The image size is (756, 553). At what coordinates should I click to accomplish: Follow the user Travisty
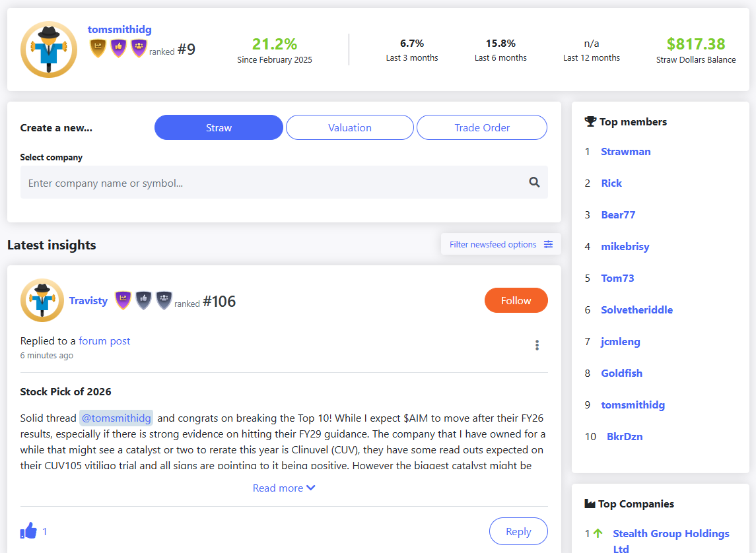click(516, 300)
